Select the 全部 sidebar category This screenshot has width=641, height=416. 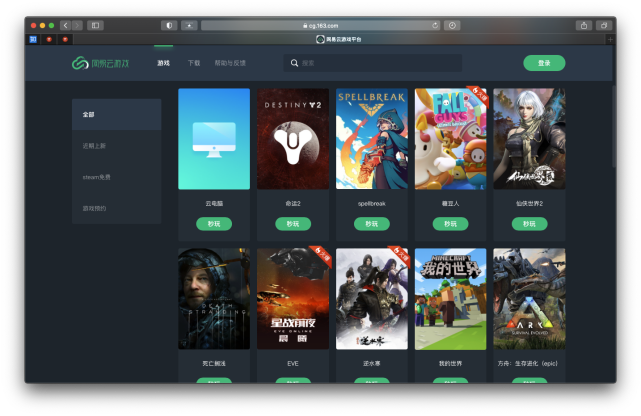pos(117,114)
